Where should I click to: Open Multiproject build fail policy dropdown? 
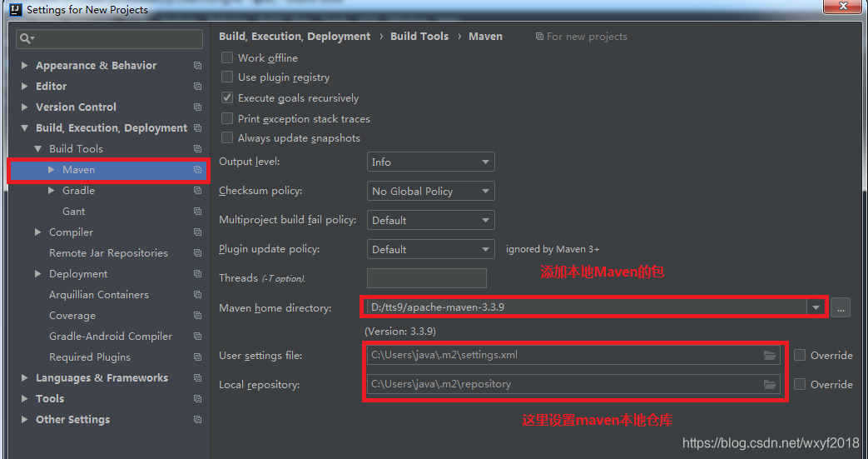[x=431, y=220]
